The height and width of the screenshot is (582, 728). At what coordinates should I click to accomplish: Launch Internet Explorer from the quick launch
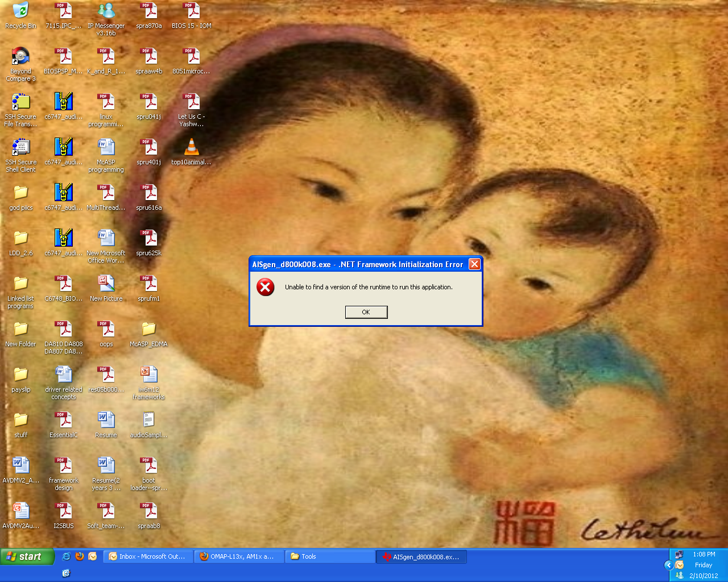67,556
